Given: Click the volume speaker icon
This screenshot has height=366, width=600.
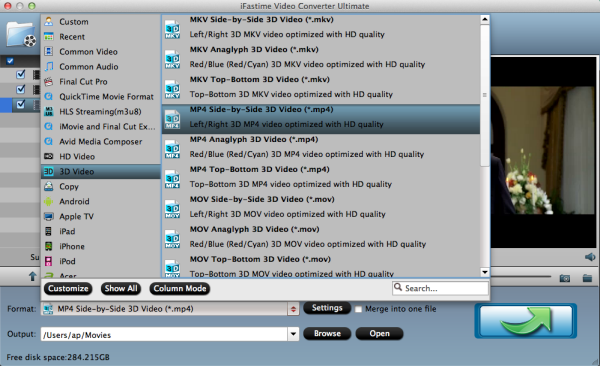Looking at the screenshot, I should click(590, 257).
